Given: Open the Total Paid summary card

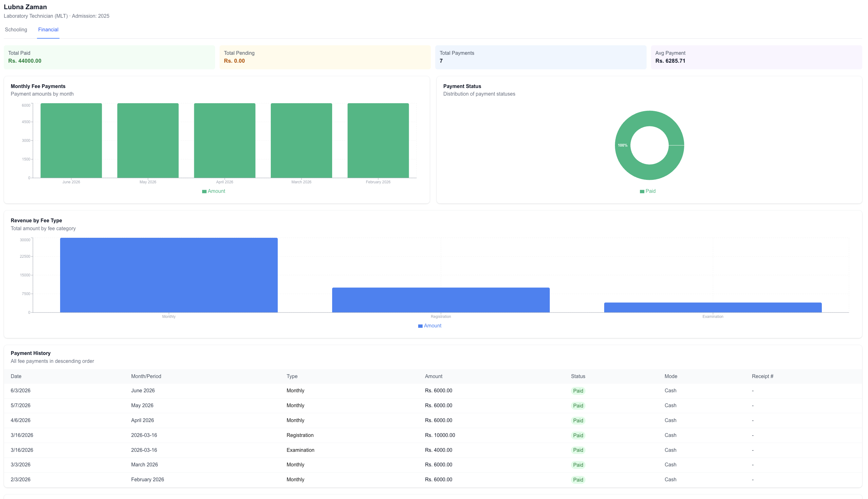Looking at the screenshot, I should (x=109, y=57).
